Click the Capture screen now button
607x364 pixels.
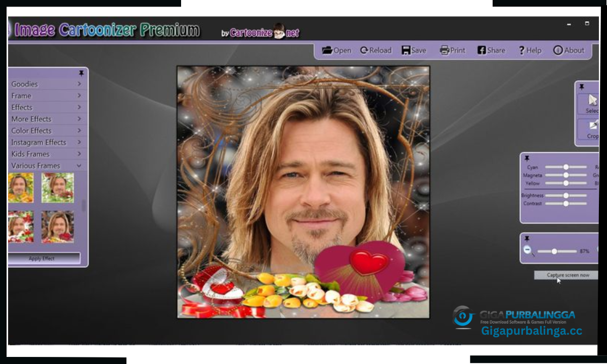pyautogui.click(x=566, y=275)
